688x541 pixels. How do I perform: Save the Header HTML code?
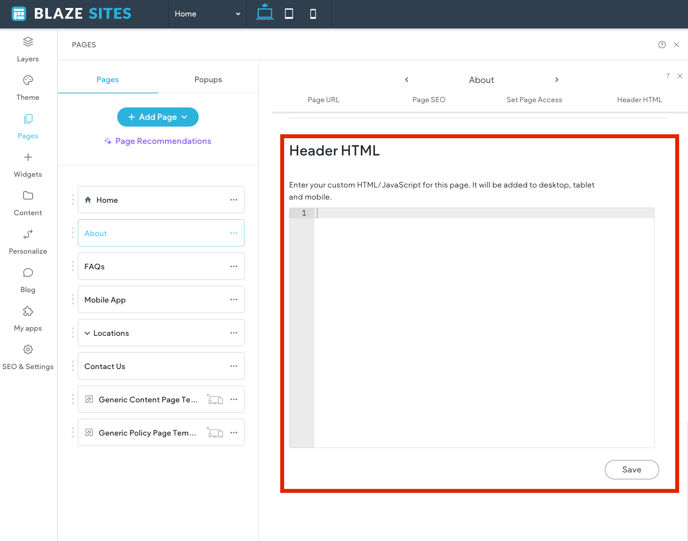[631, 469]
